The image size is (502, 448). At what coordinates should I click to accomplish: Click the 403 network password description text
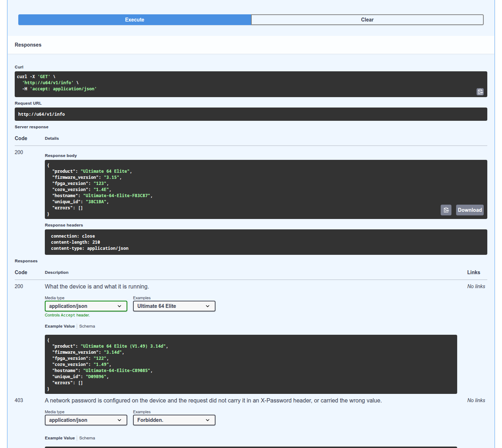tap(213, 400)
